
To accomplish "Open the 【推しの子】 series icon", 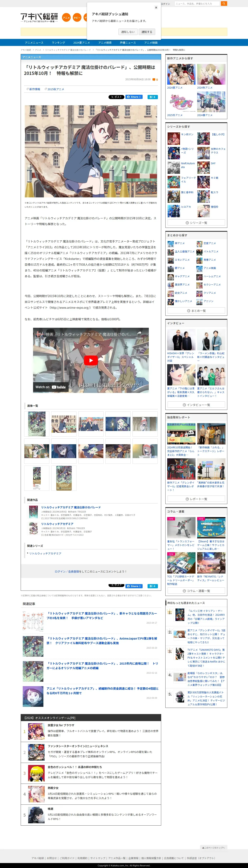I will pyautogui.click(x=203, y=138).
